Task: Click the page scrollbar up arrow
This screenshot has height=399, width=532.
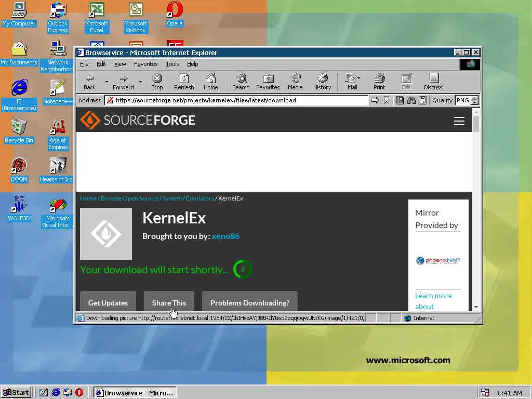Action: point(476,112)
